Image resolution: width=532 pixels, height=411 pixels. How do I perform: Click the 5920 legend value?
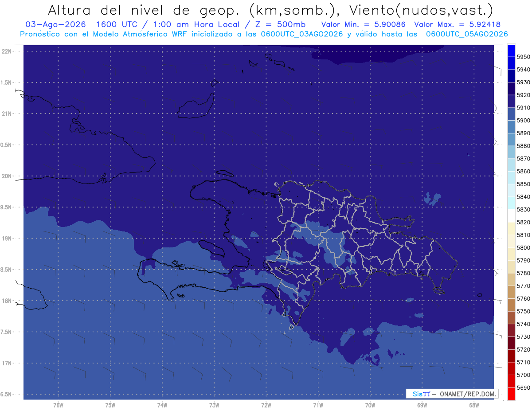[523, 95]
